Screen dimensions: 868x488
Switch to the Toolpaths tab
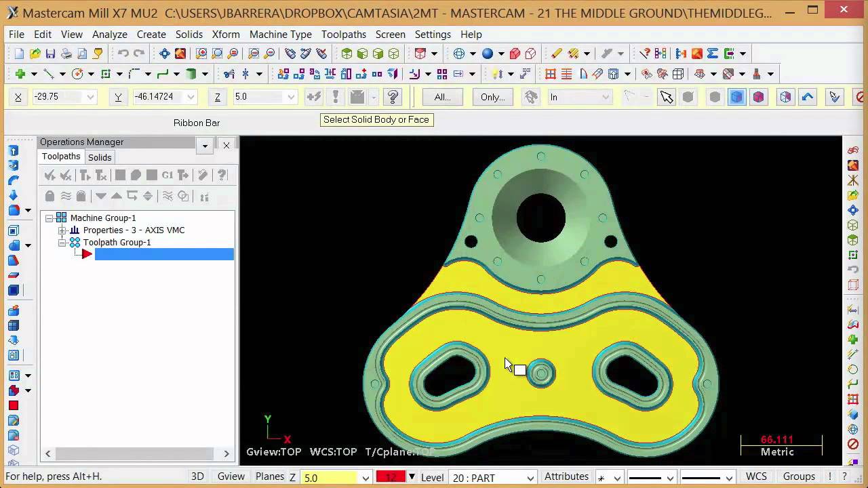pos(61,157)
